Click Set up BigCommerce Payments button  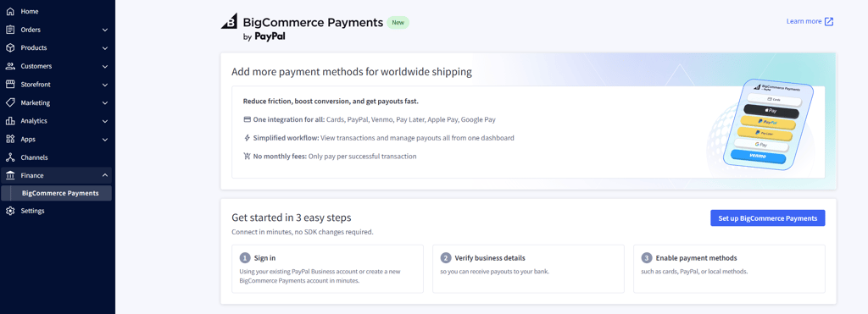point(768,218)
